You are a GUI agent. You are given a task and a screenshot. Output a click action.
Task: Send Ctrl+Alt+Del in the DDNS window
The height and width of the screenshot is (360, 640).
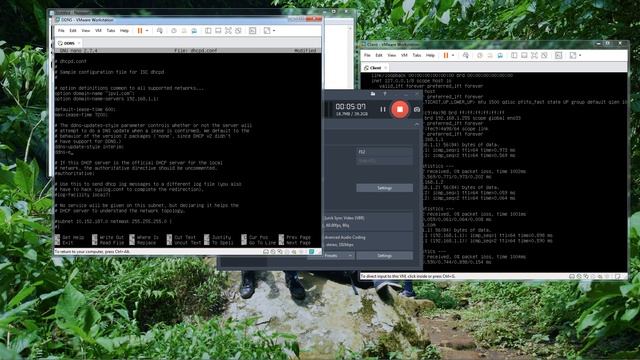click(x=160, y=31)
